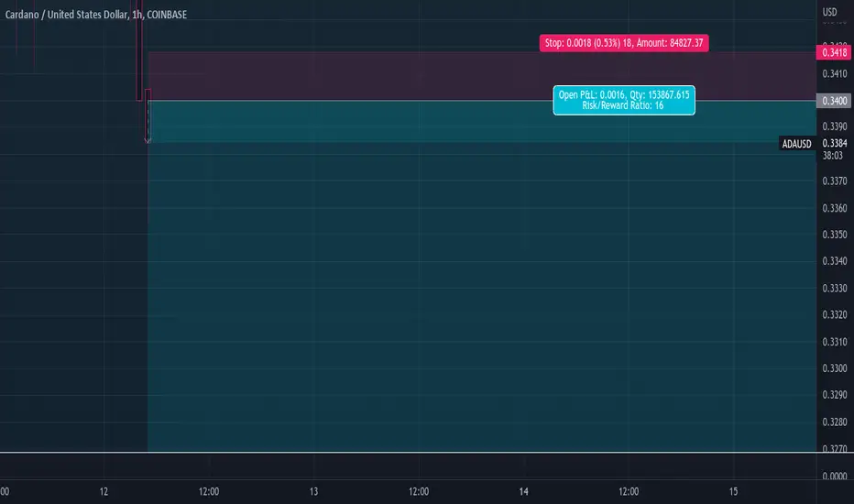Viewport: 854px width, 504px height.
Task: Click the red Stop amount label
Action: (624, 43)
